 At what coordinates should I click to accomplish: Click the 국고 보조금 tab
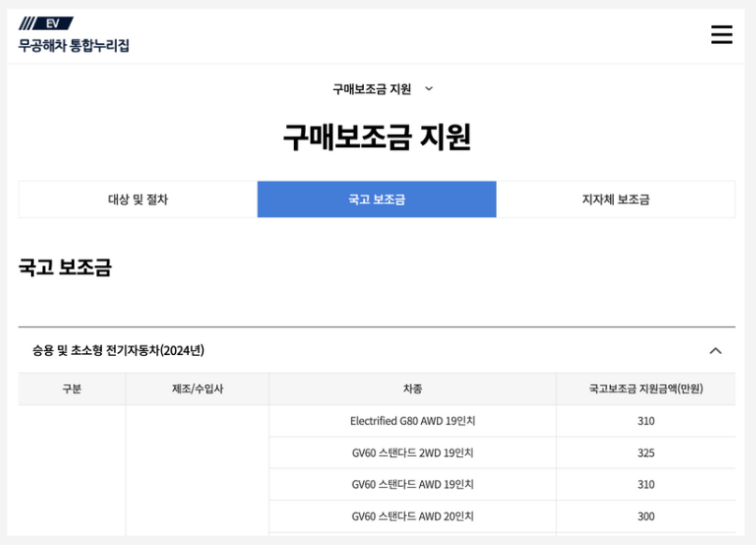click(x=377, y=199)
